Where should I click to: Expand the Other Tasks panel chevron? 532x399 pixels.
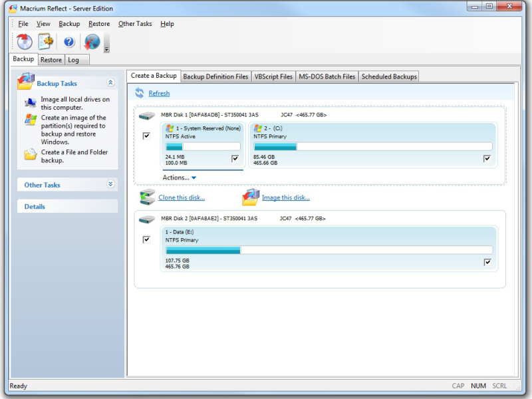click(110, 184)
